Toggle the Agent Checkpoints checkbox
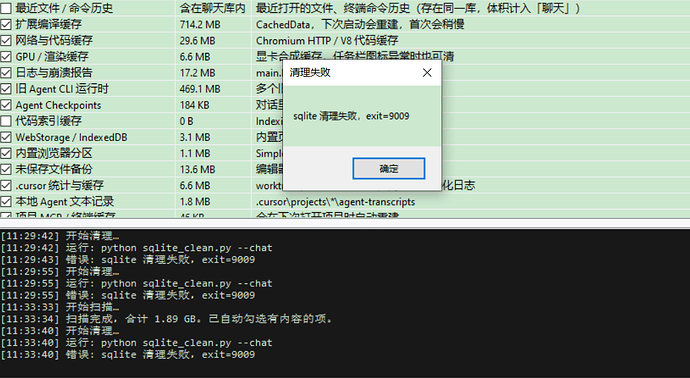Viewport: 690px width, 378px height. (x=6, y=105)
